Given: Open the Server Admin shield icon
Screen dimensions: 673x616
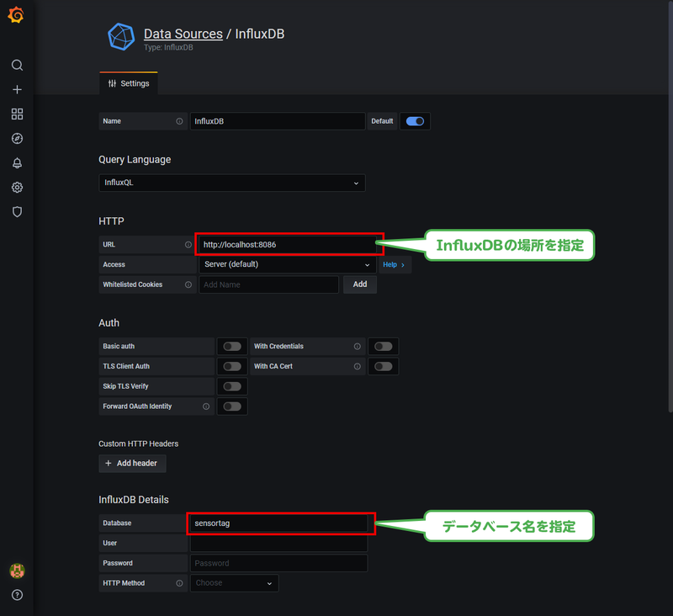Looking at the screenshot, I should pyautogui.click(x=17, y=211).
